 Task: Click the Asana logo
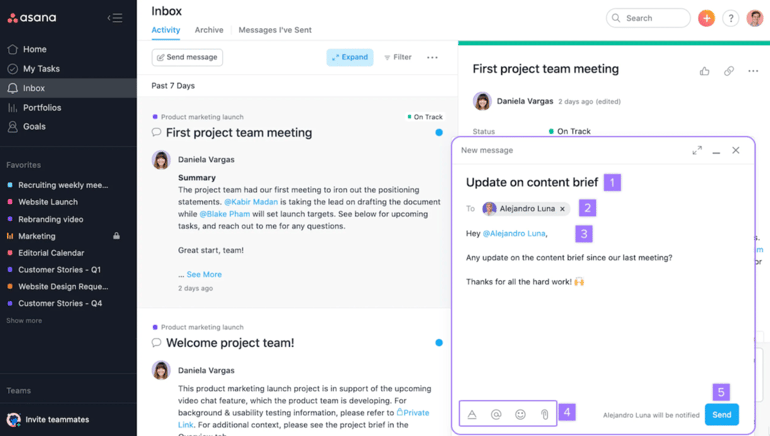32,18
